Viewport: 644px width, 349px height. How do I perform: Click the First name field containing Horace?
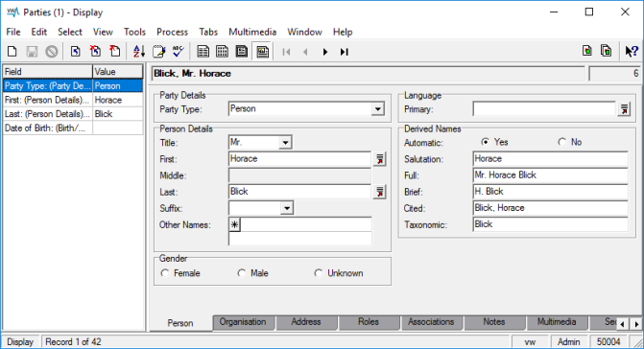pos(299,159)
